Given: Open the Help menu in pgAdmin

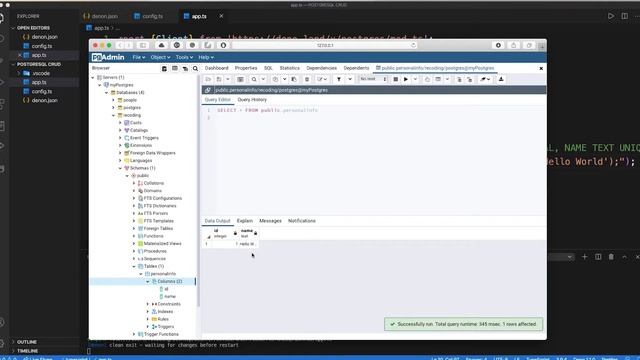Looking at the screenshot, I should click(x=206, y=58).
